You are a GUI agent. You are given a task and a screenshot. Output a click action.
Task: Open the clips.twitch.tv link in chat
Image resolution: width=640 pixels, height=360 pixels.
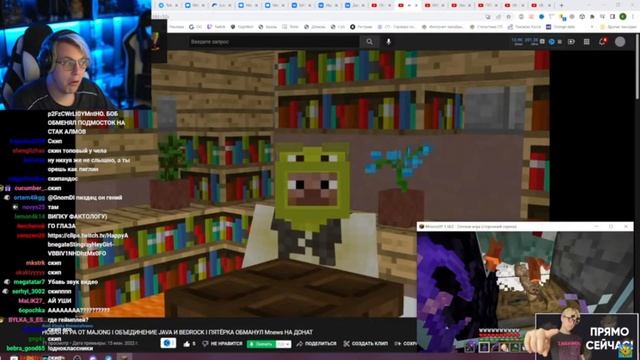pyautogui.click(x=88, y=244)
